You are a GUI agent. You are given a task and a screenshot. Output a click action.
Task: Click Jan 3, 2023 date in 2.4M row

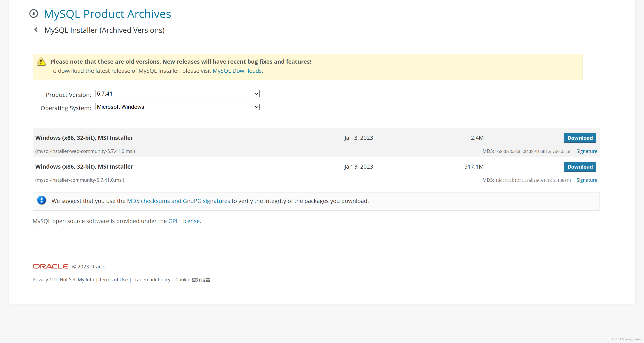coord(358,138)
